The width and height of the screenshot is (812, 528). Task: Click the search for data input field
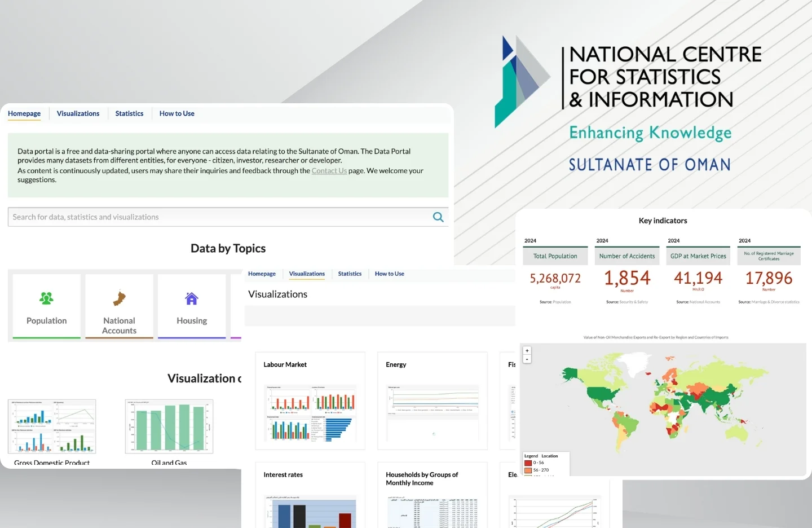click(220, 217)
